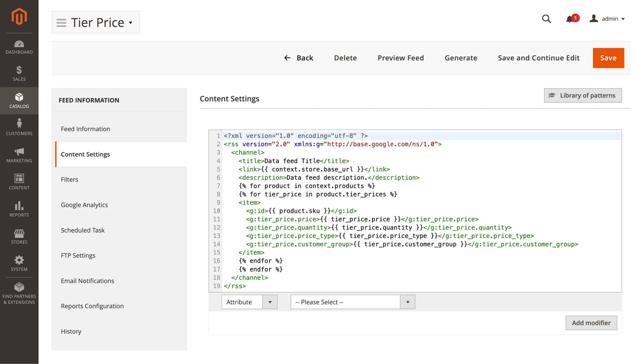Switch to the Filters section
644x364 pixels.
(69, 179)
